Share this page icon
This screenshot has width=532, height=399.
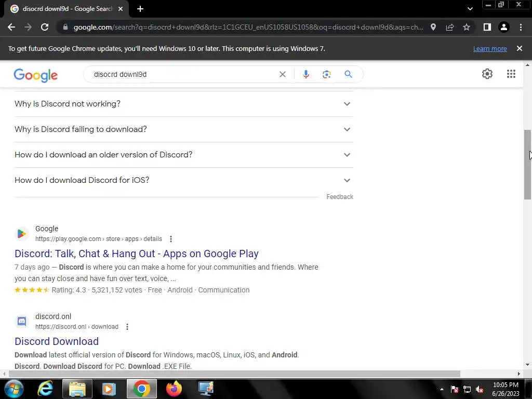tap(450, 27)
